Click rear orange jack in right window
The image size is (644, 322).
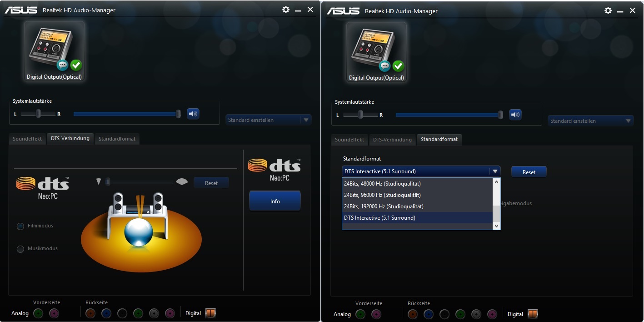point(413,314)
